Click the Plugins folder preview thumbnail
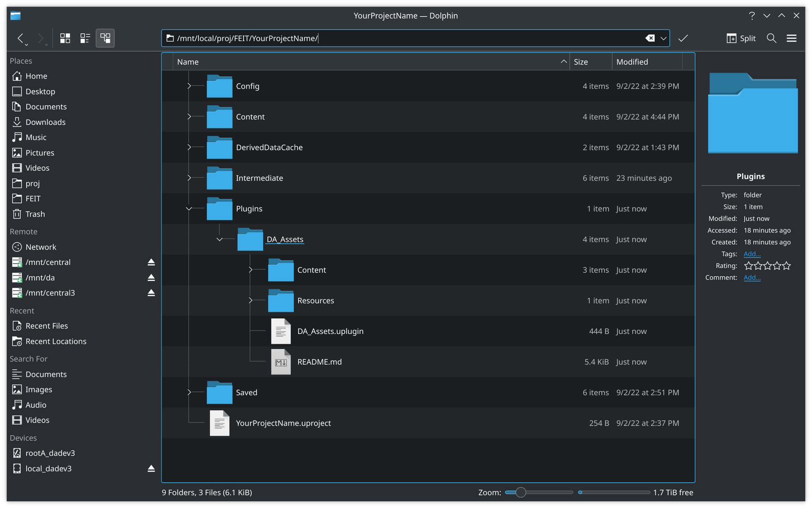This screenshot has width=812, height=508. (752, 113)
